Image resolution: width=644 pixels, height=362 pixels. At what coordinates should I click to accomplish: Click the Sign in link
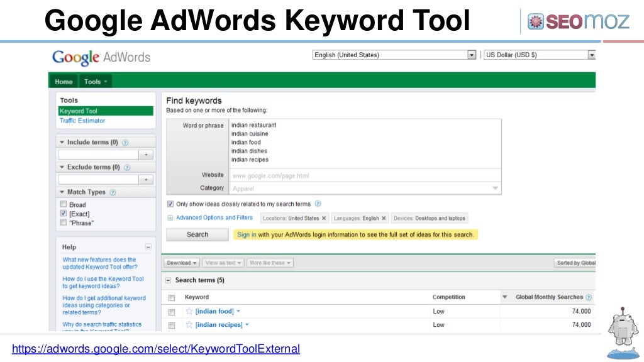tap(247, 235)
